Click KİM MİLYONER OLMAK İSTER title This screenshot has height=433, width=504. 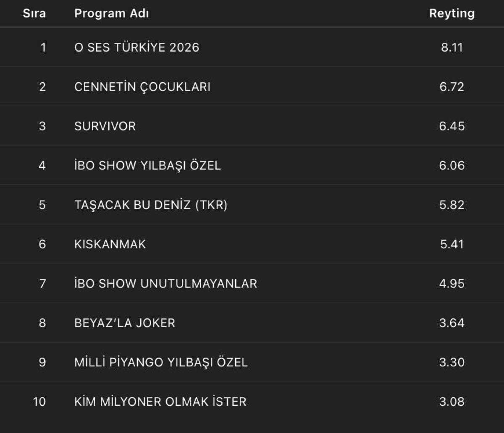tap(160, 402)
